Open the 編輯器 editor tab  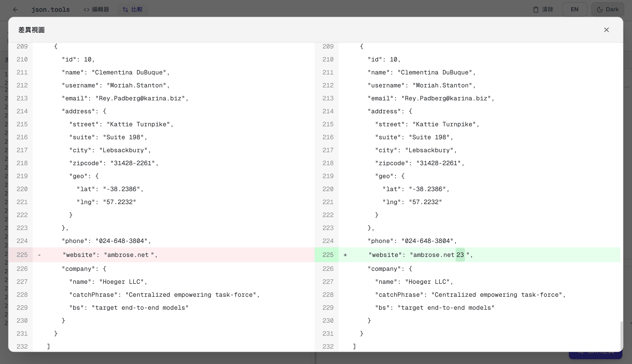point(96,10)
